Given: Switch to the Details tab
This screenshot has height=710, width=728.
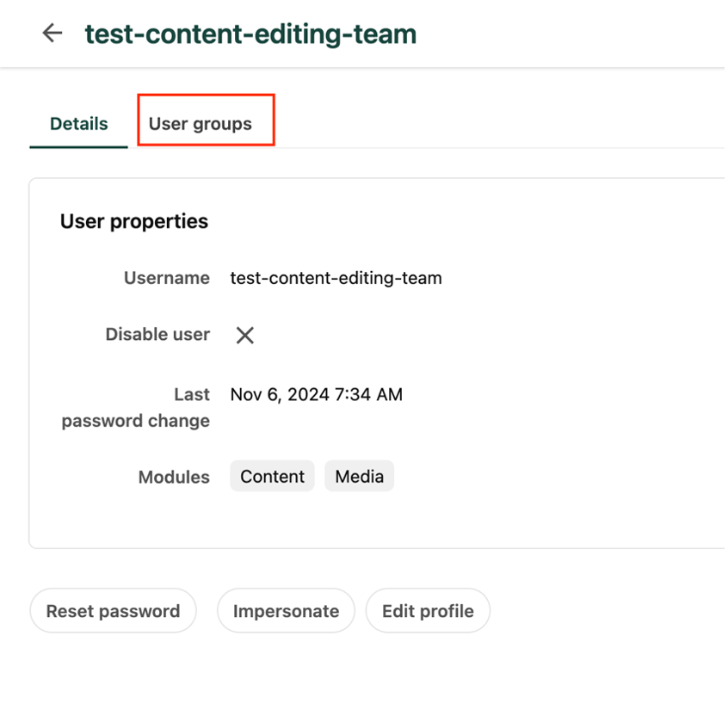Looking at the screenshot, I should point(78,124).
